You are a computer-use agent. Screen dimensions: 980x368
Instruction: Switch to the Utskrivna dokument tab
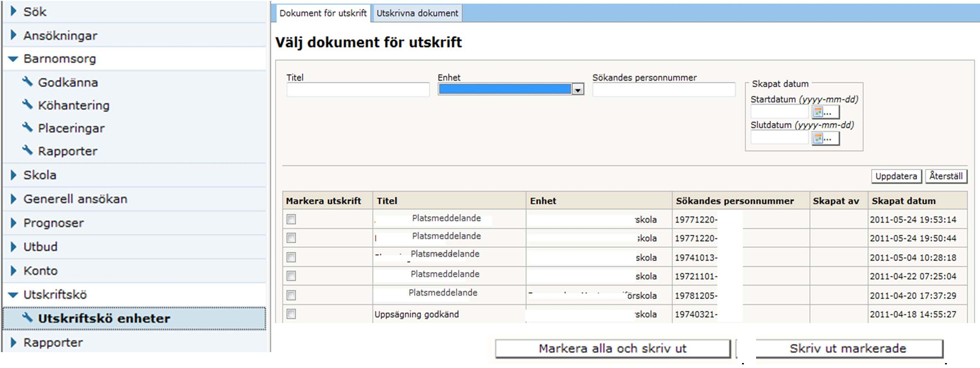417,13
